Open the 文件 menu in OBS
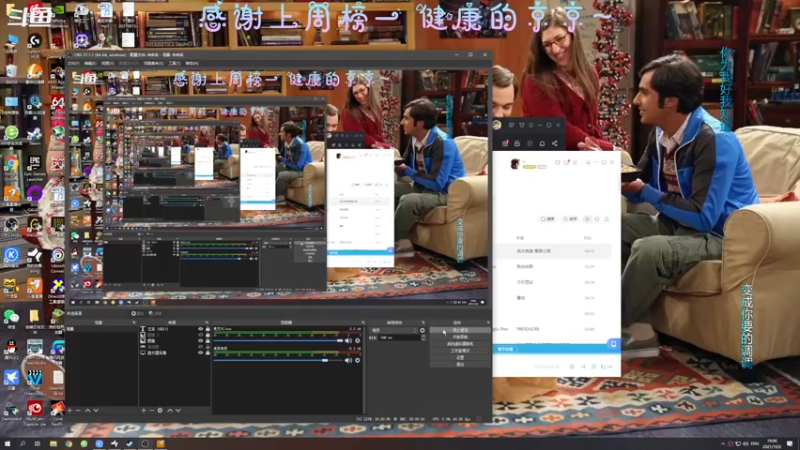Viewport: 800px width, 450px height. pos(73,63)
